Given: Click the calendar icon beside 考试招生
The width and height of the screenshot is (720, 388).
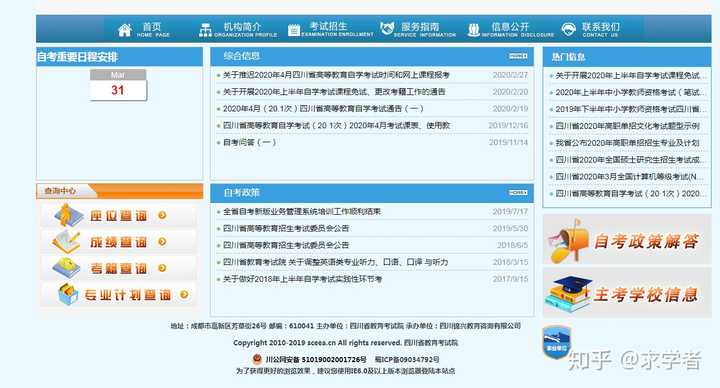Looking at the screenshot, I should tap(293, 30).
